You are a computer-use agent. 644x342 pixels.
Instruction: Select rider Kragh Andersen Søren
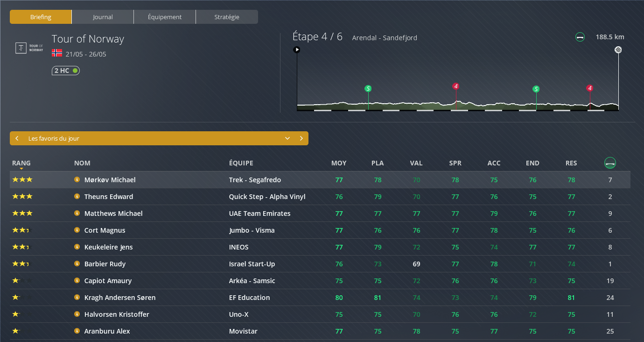pos(120,298)
